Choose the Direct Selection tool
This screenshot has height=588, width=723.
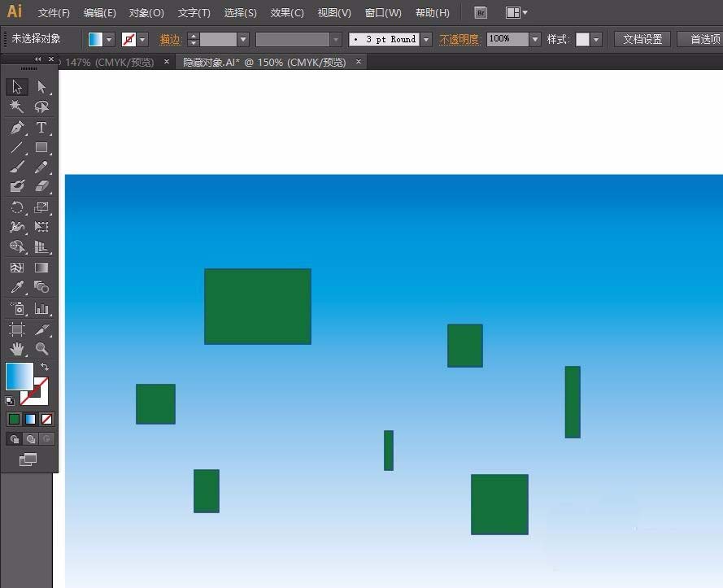click(x=41, y=87)
